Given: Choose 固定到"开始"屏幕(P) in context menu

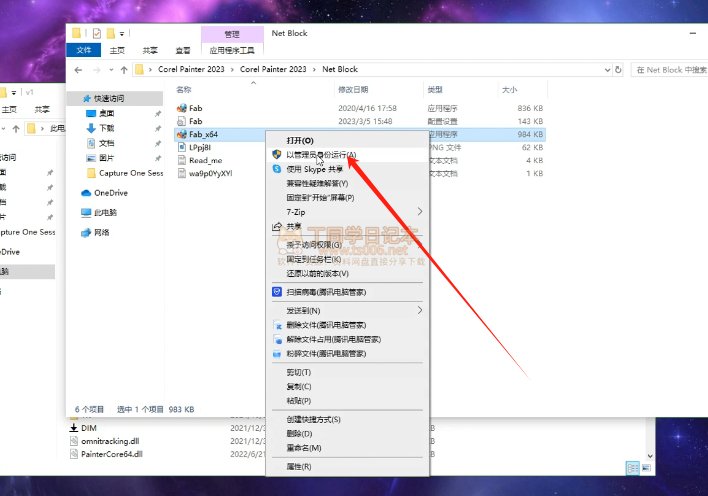Looking at the screenshot, I should click(347, 197).
